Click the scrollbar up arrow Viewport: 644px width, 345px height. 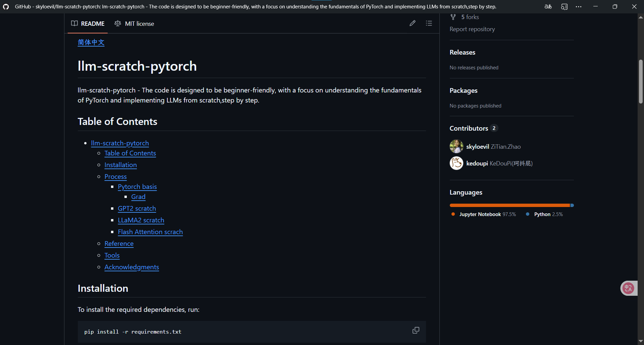tap(641, 17)
